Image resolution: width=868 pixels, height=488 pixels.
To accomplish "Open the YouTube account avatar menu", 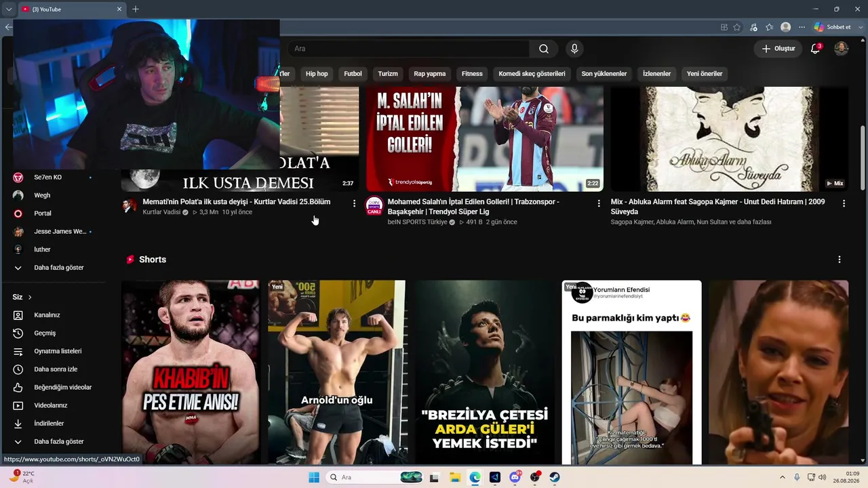I will [x=841, y=49].
